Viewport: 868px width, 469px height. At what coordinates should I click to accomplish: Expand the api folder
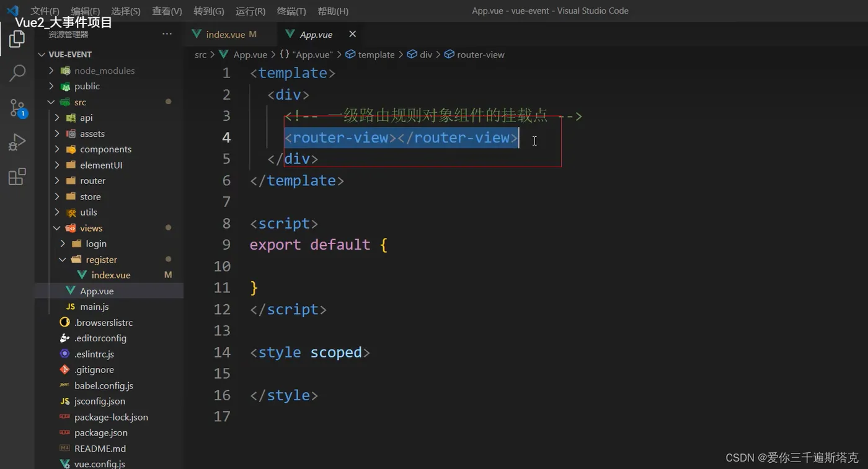(x=109, y=118)
